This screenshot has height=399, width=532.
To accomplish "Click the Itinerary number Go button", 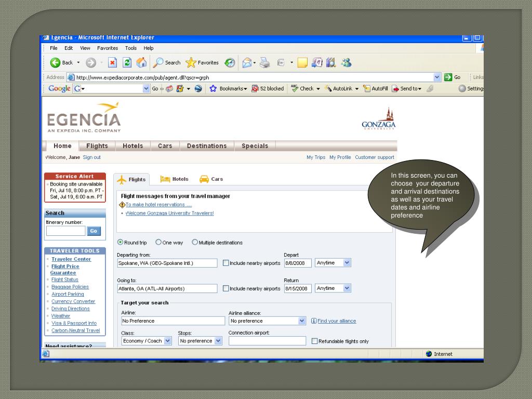I will (x=94, y=231).
